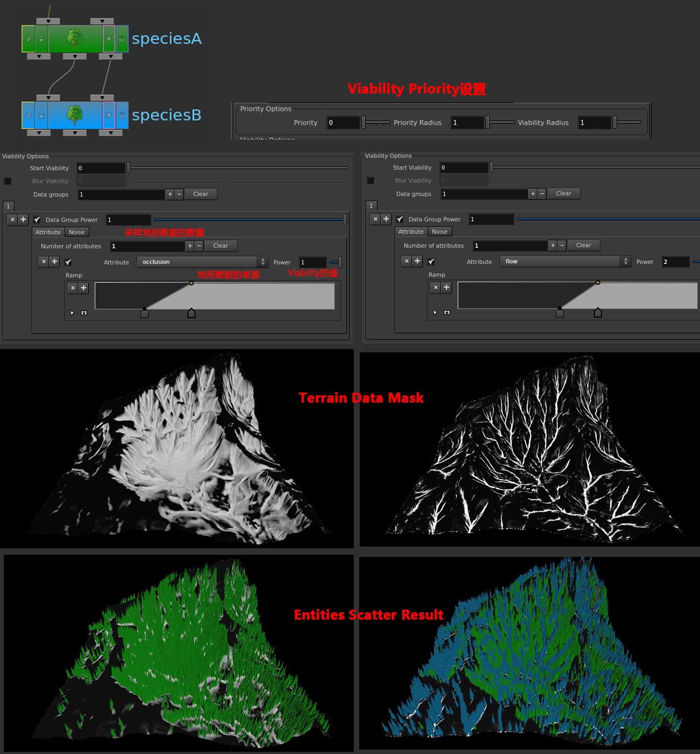Maximize the occlusion ramp with the expand icon

pos(84,313)
